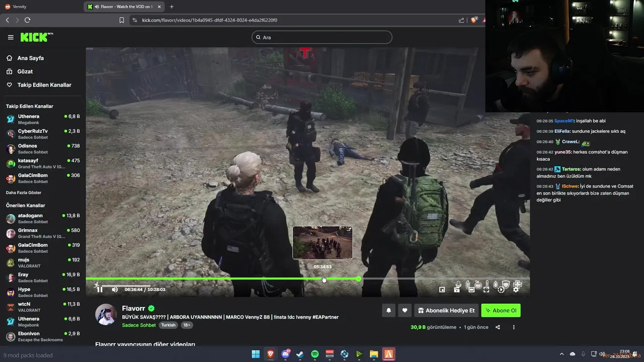Click the KICK logo
This screenshot has width=644, height=362.
coord(36,37)
